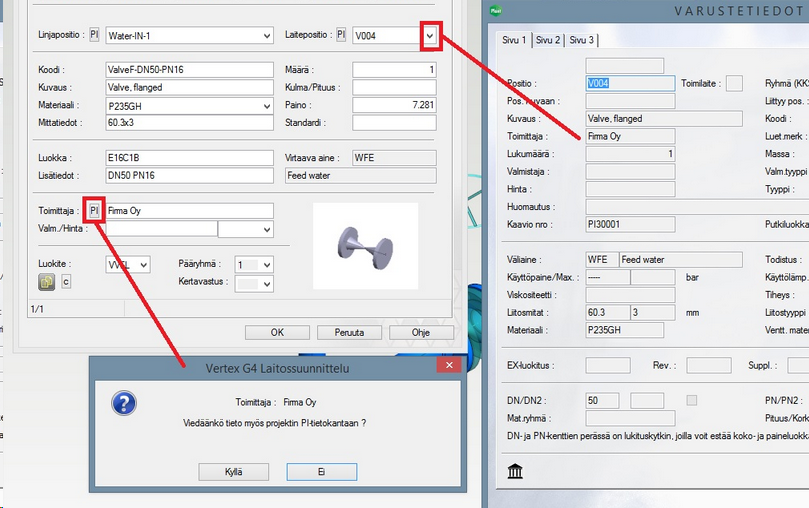Viewport: 809px width, 508px height.
Task: Expand the Laitepositio V004 dropdown arrow
Action: click(x=430, y=36)
